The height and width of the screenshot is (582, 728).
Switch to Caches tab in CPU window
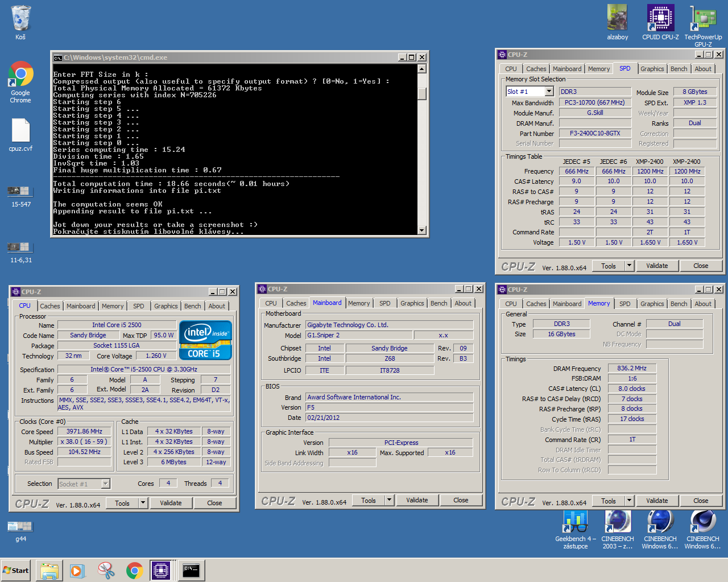point(50,306)
